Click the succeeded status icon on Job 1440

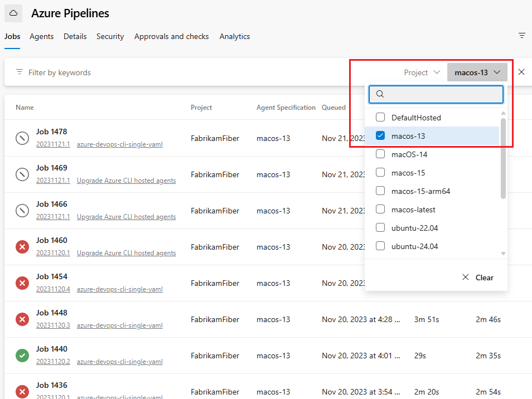point(22,355)
